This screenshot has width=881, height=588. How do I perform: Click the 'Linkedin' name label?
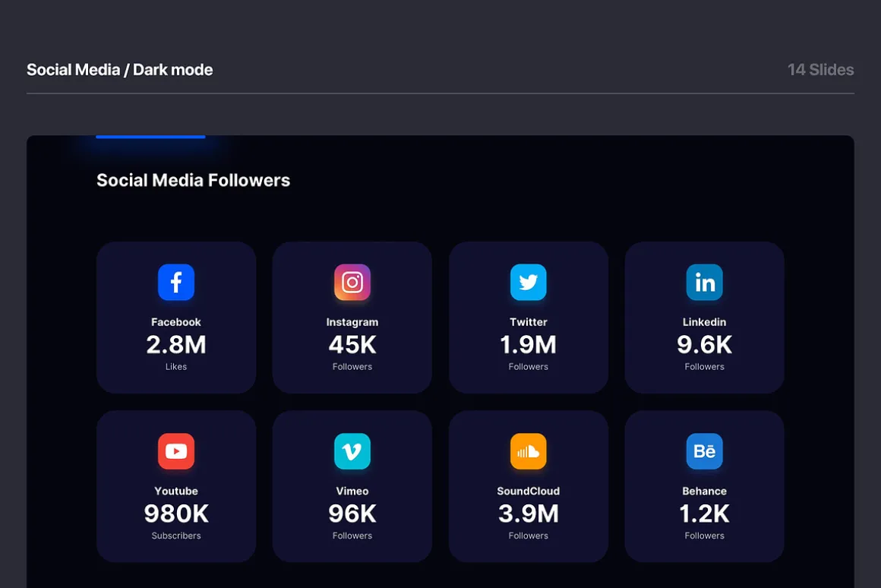705,322
